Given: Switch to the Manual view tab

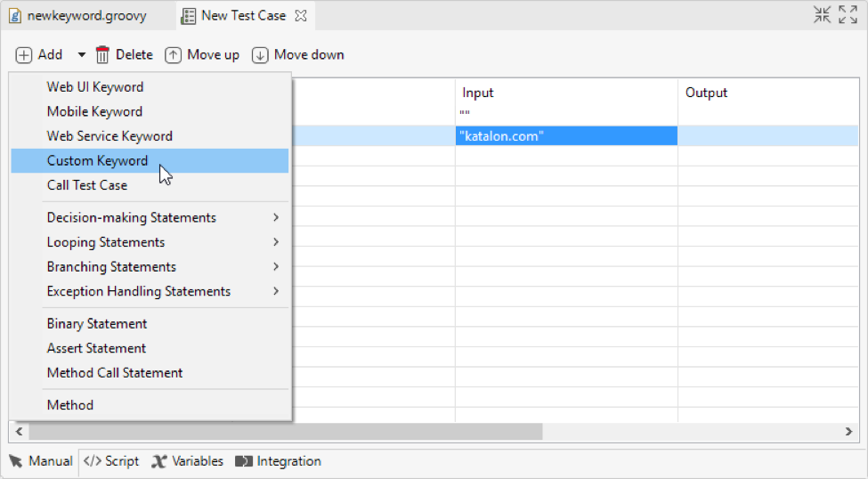Looking at the screenshot, I should 41,461.
